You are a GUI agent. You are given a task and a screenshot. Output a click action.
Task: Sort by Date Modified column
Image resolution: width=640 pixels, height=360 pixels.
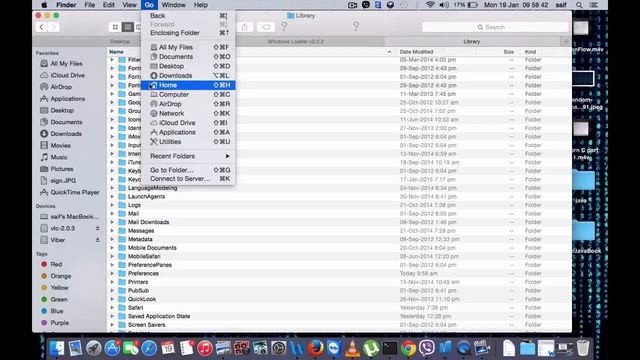(x=416, y=52)
